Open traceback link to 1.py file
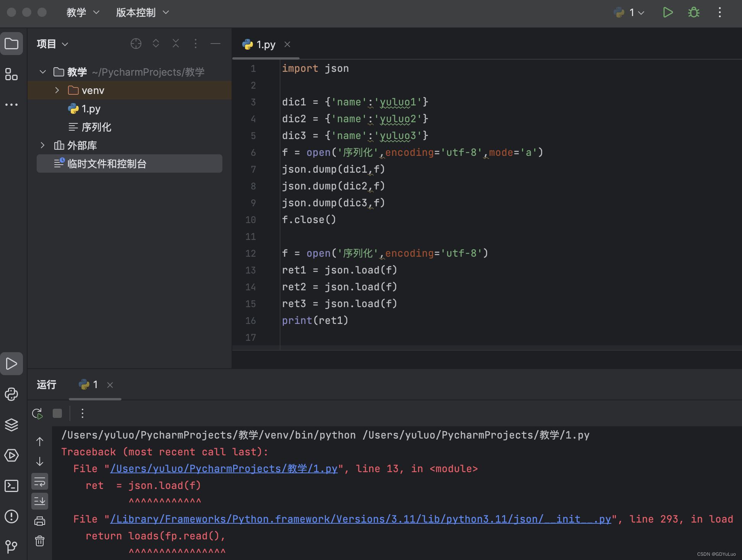The width and height of the screenshot is (742, 560). coord(224,469)
